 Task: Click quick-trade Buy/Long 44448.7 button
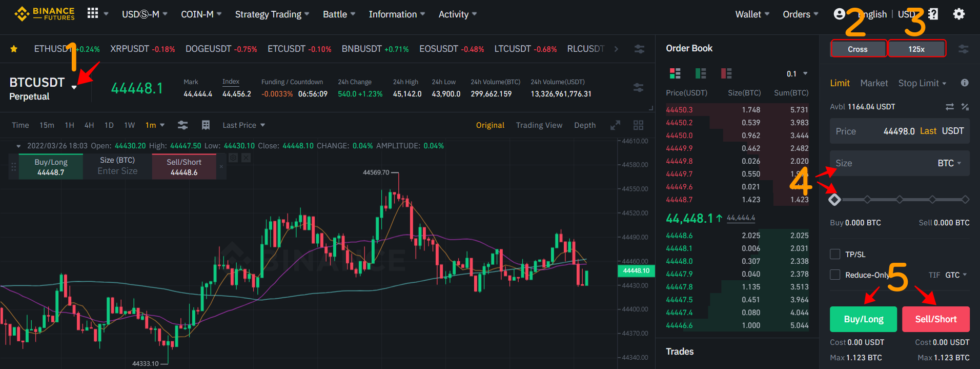tap(51, 167)
